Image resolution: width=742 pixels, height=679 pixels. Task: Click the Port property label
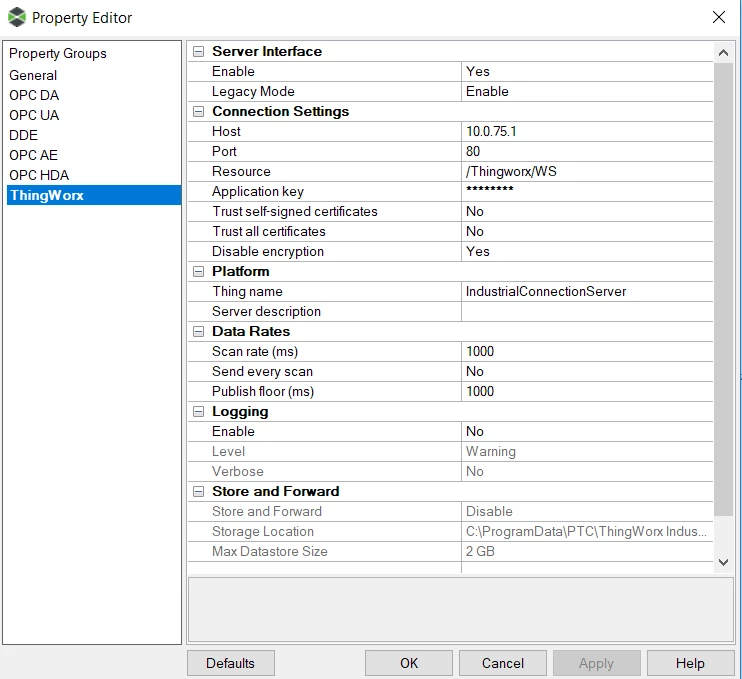point(224,151)
